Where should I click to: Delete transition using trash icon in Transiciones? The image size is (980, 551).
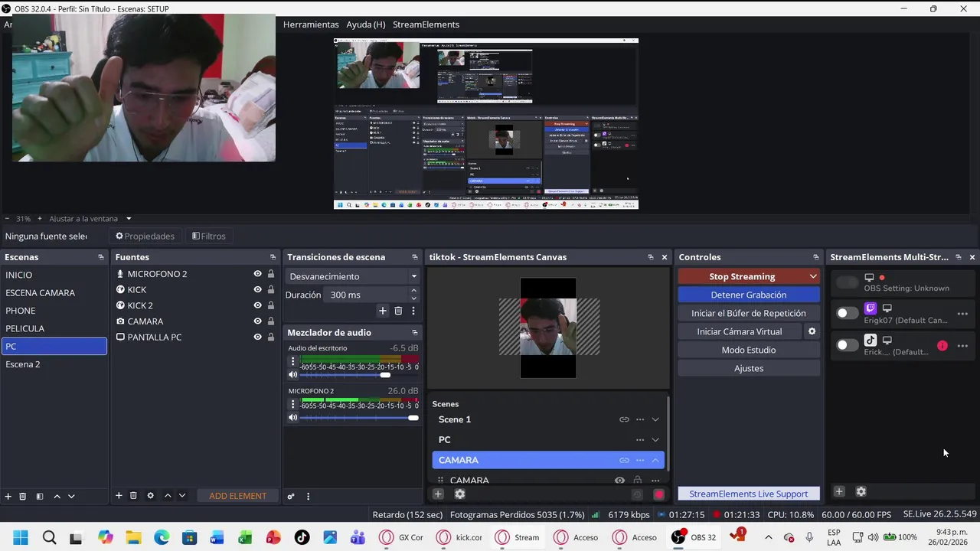click(x=398, y=311)
